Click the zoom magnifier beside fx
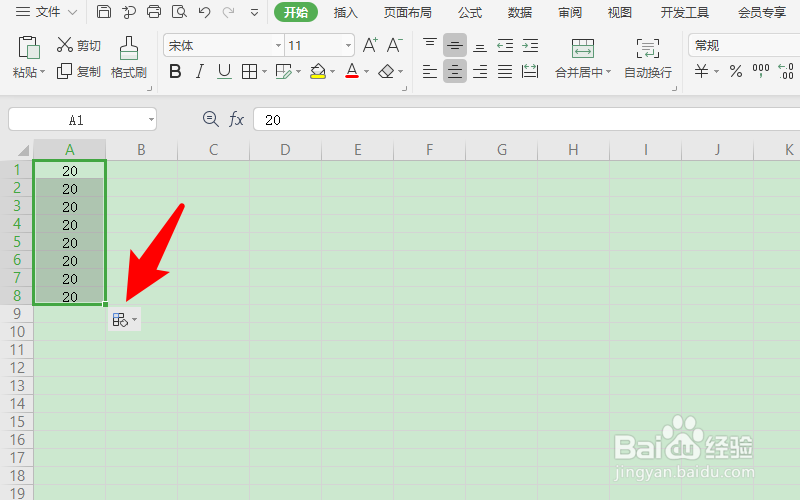 tap(210, 119)
